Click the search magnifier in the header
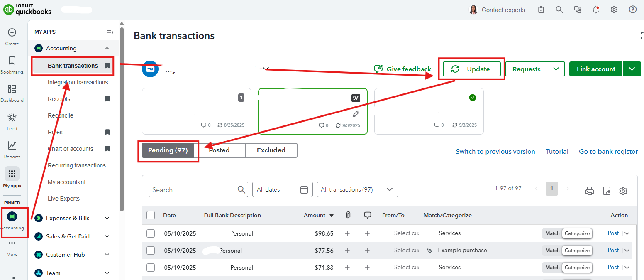The height and width of the screenshot is (280, 644). [x=559, y=10]
